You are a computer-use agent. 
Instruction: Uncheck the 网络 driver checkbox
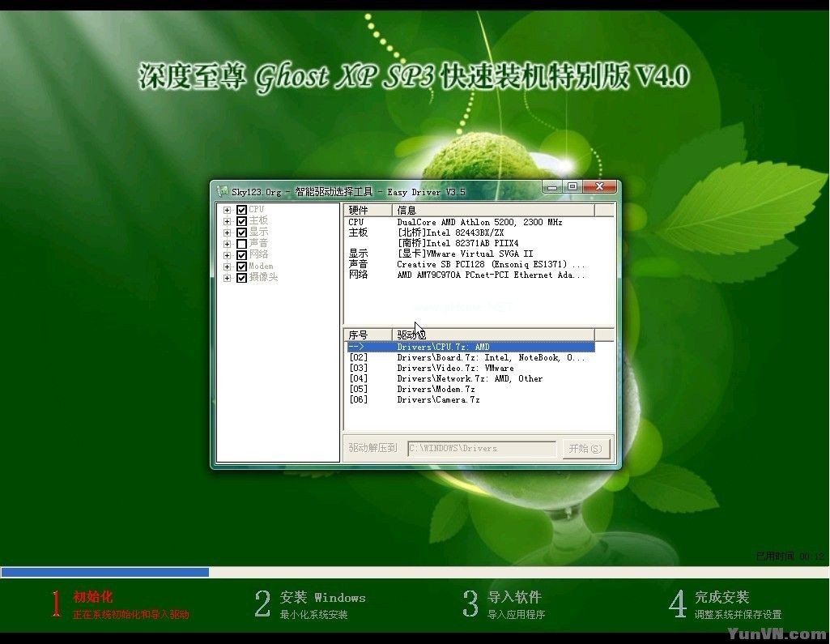[x=241, y=254]
